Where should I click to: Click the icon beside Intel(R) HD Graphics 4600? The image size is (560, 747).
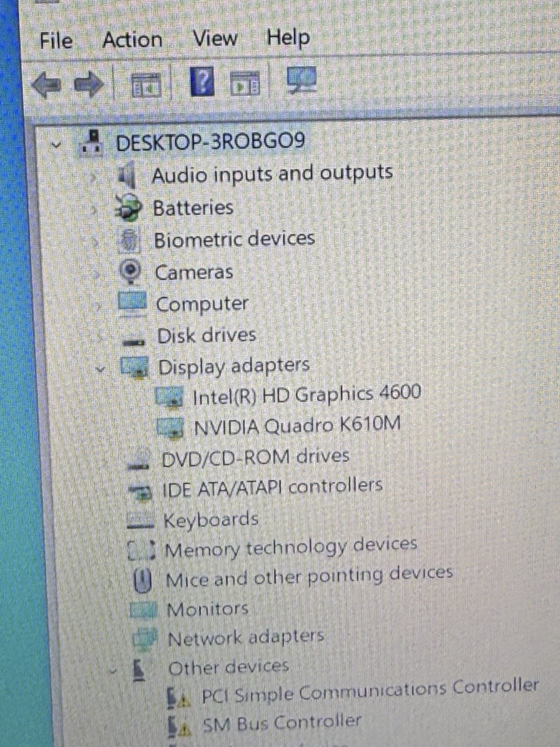tap(168, 397)
